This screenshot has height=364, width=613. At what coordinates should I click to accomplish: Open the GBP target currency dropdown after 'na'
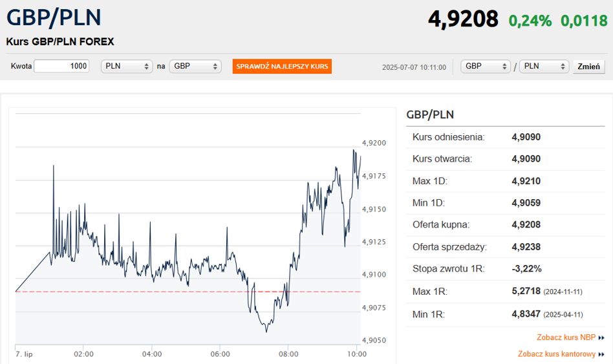(x=195, y=66)
